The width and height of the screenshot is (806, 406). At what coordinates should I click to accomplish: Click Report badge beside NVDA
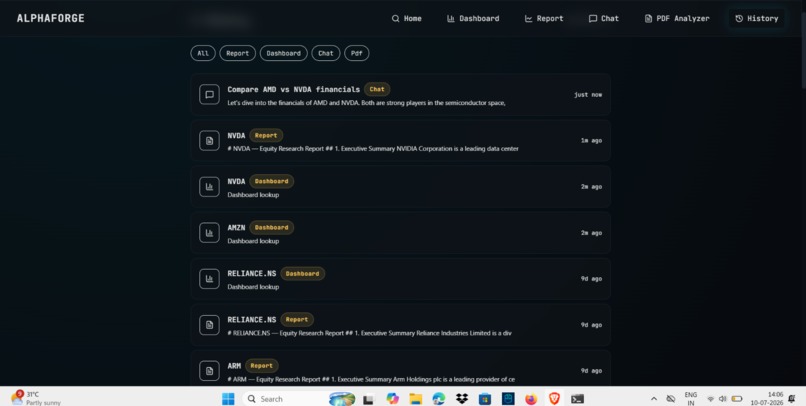coord(266,136)
